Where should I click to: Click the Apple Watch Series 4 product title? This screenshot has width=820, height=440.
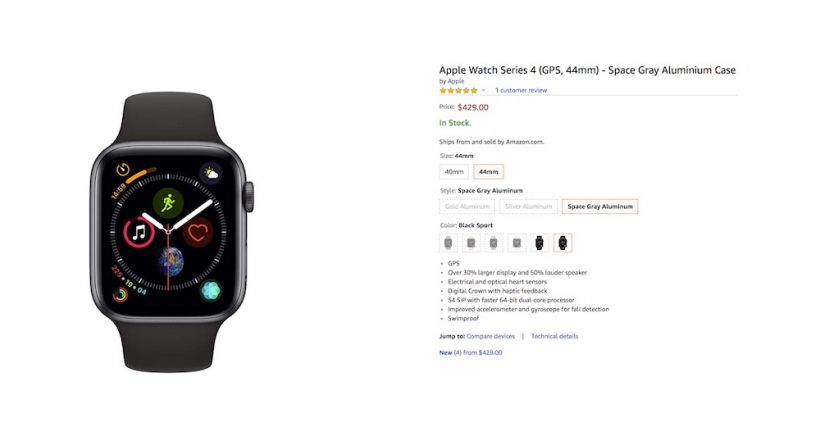click(x=587, y=70)
